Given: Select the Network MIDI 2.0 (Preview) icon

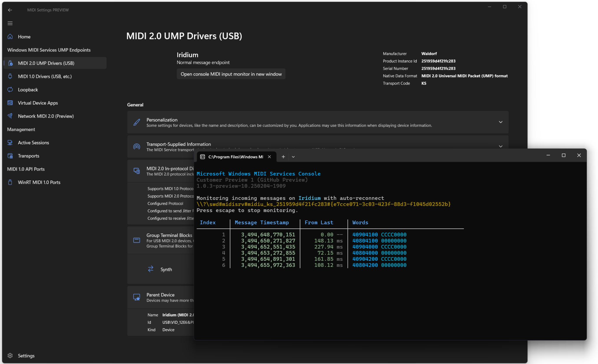Looking at the screenshot, I should tap(10, 116).
